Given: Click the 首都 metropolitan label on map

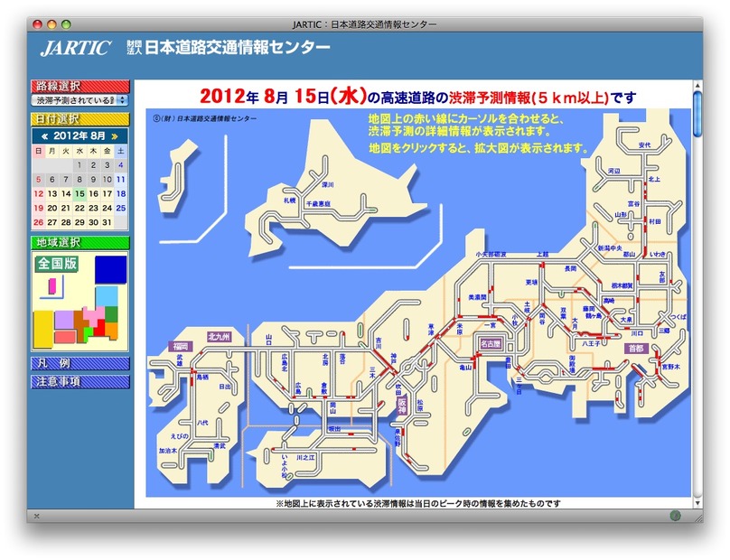Looking at the screenshot, I should (635, 348).
